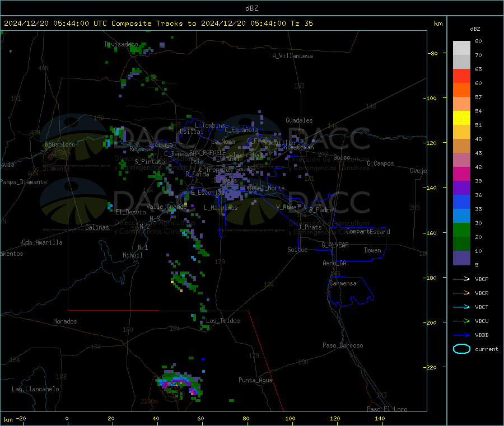Screen dimensions: 504x426
Task: Click the CompantEscard map label
Action: [368, 232]
